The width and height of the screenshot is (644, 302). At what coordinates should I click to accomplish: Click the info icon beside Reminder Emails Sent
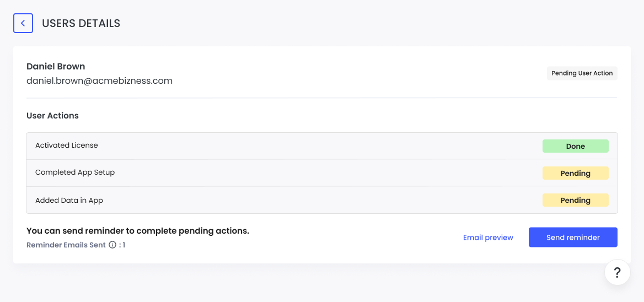tap(112, 245)
